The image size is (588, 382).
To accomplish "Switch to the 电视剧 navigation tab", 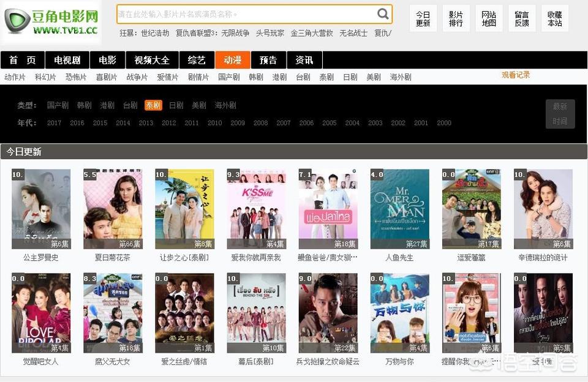I will (67, 60).
